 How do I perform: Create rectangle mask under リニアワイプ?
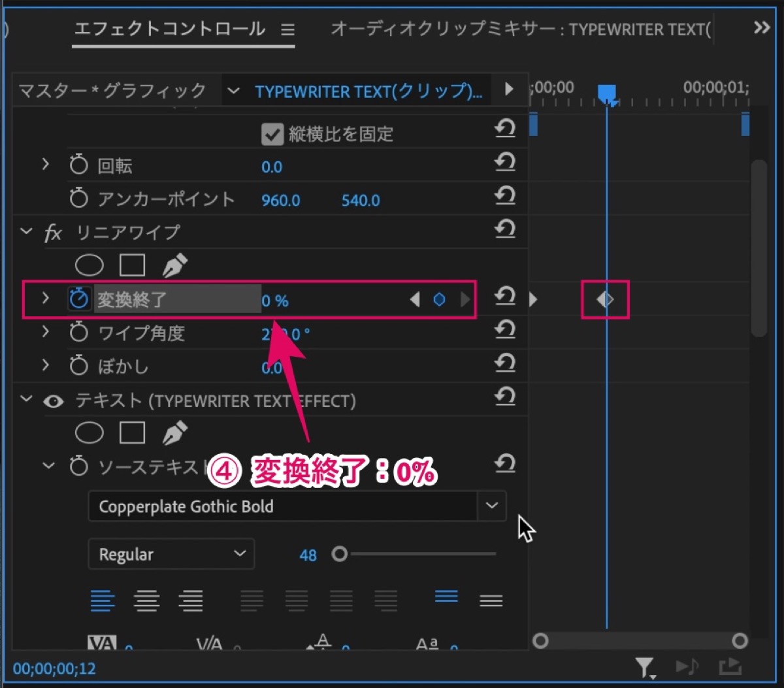tap(132, 265)
